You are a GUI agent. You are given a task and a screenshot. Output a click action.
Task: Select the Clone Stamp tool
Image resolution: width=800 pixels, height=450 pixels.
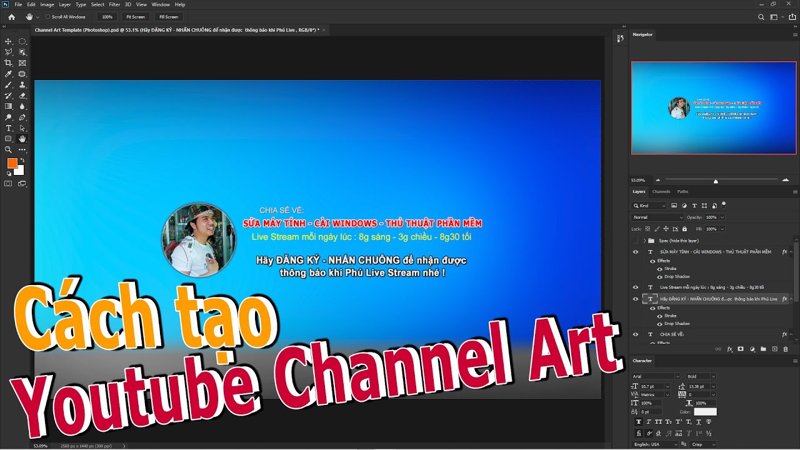[22, 85]
